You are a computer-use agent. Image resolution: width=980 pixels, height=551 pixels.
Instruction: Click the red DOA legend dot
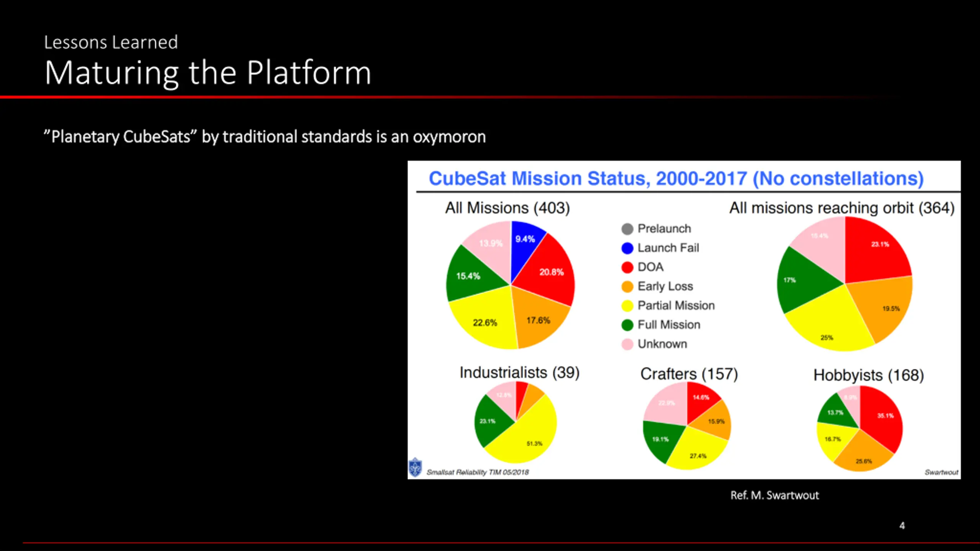point(627,267)
